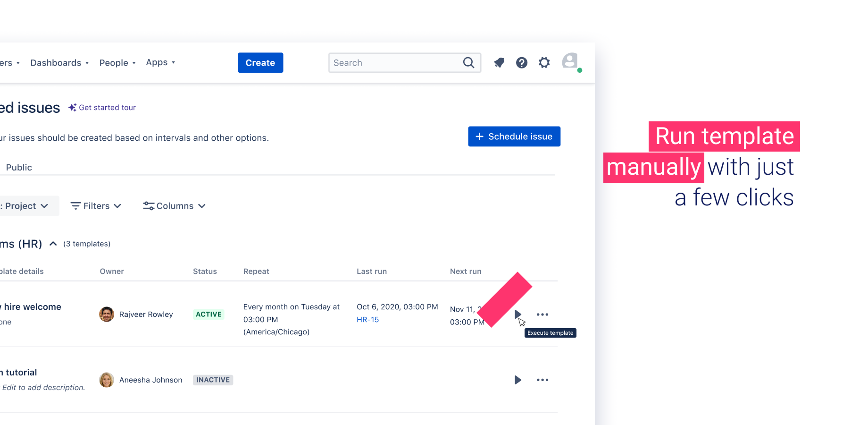This screenshot has width=868, height=425.
Task: Open the settings gear icon
Action: pos(544,63)
